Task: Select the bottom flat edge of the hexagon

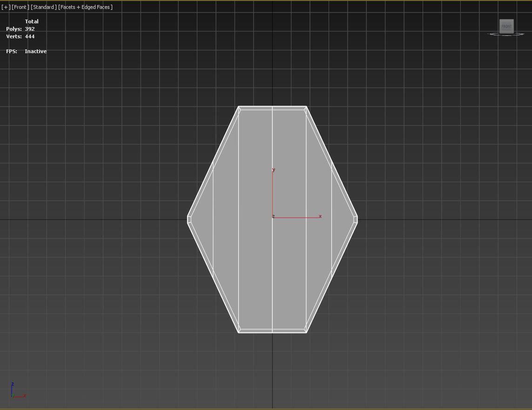Action: tap(272, 331)
